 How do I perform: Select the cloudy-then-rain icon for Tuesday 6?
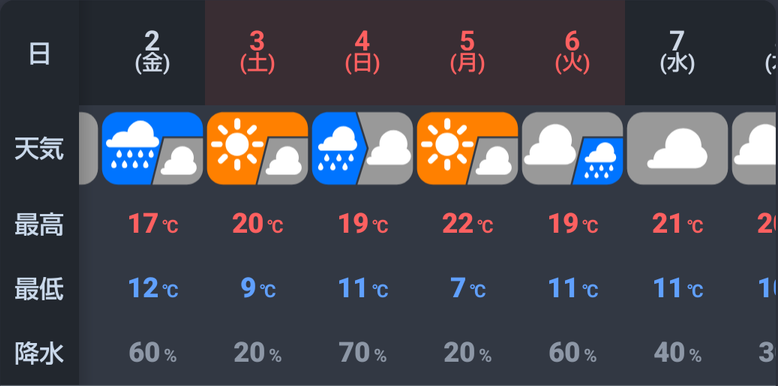(573, 148)
